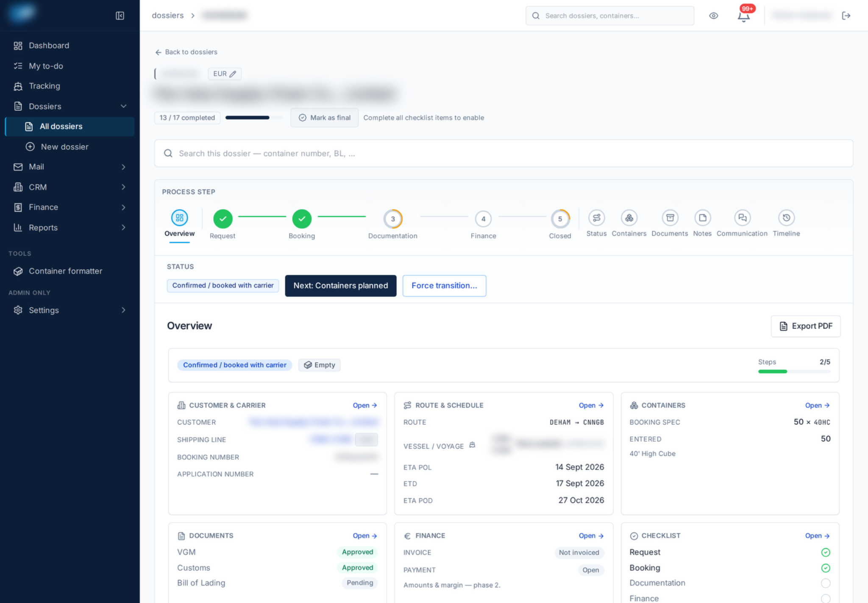Image resolution: width=868 pixels, height=603 pixels.
Task: Collapse the sidebar panel icon
Action: click(120, 16)
